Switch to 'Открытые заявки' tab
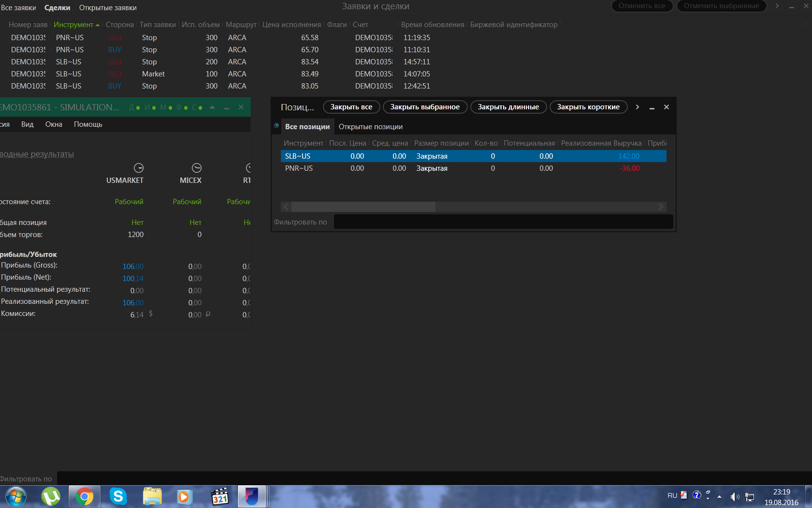Screen dimensions: 812x508 108,8
